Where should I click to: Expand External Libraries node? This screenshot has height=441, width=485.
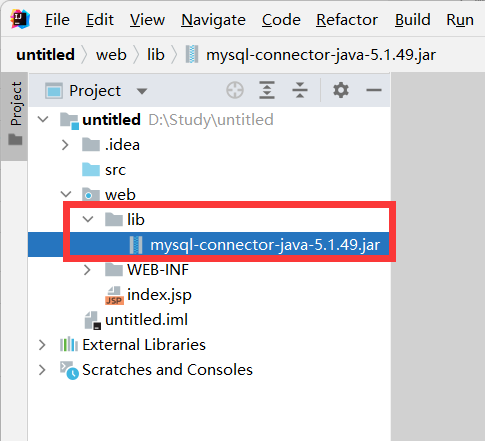pos(42,345)
